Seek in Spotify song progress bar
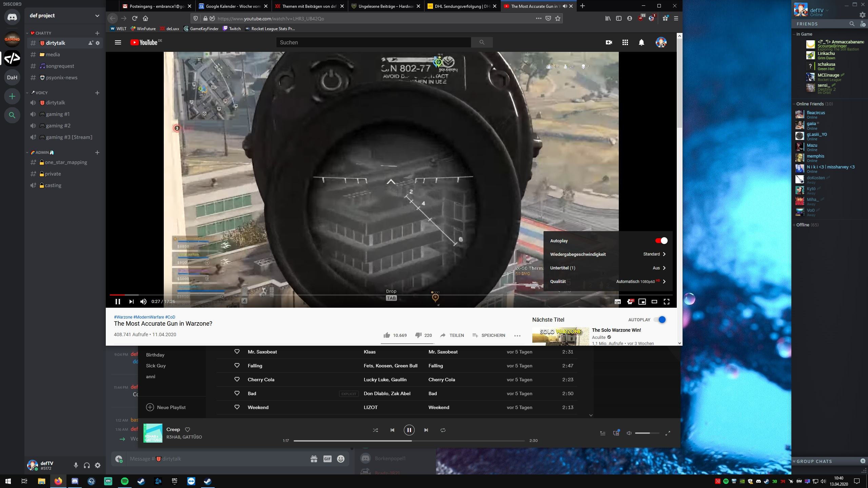Viewport: 868px width, 488px height. point(409,441)
